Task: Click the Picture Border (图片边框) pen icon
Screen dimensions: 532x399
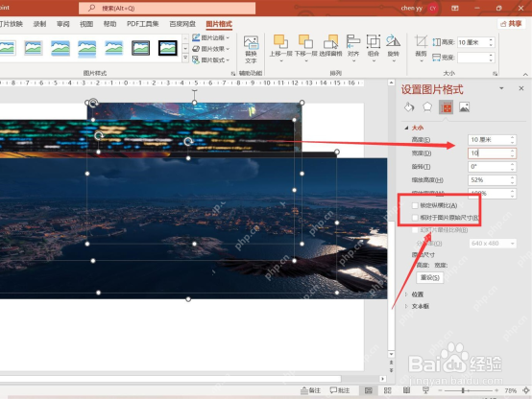Action: pos(196,37)
